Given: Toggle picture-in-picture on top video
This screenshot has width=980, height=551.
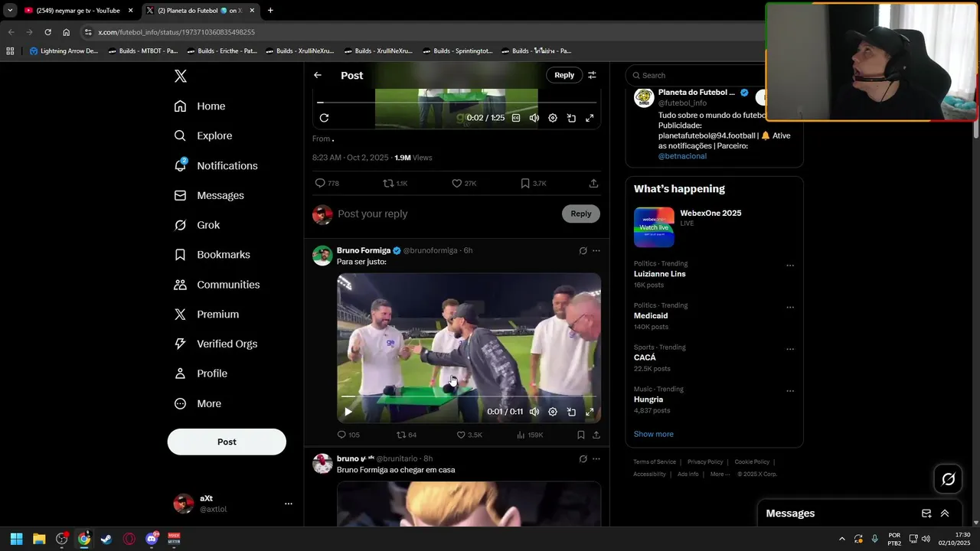Looking at the screenshot, I should tap(571, 118).
